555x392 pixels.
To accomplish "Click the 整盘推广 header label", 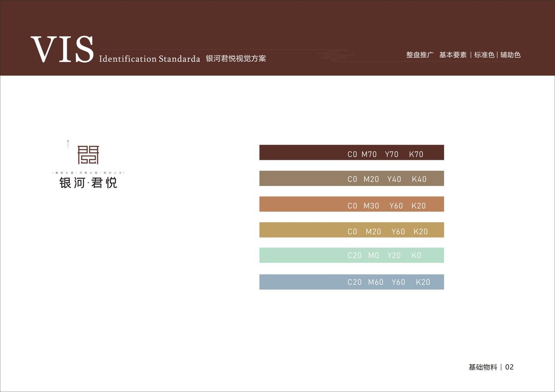I will pos(420,55).
